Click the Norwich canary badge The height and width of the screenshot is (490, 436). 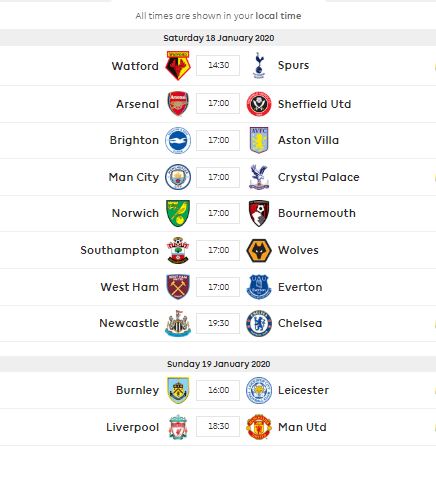[178, 213]
